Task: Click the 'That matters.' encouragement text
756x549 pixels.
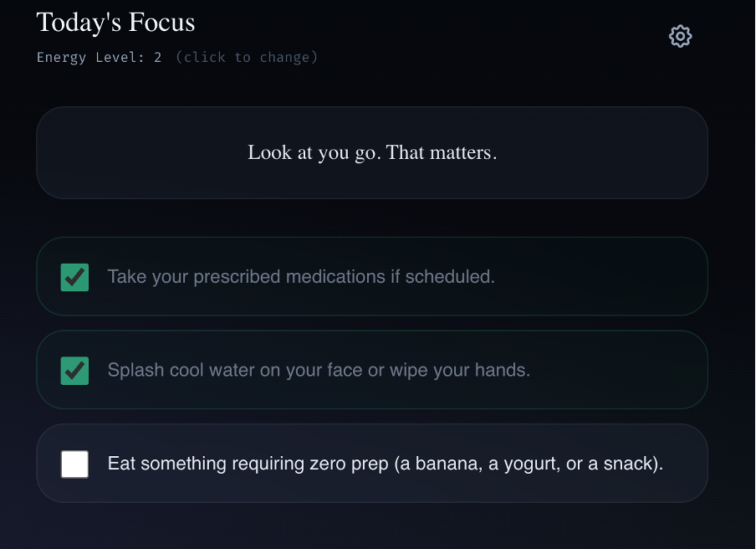Action: [442, 152]
